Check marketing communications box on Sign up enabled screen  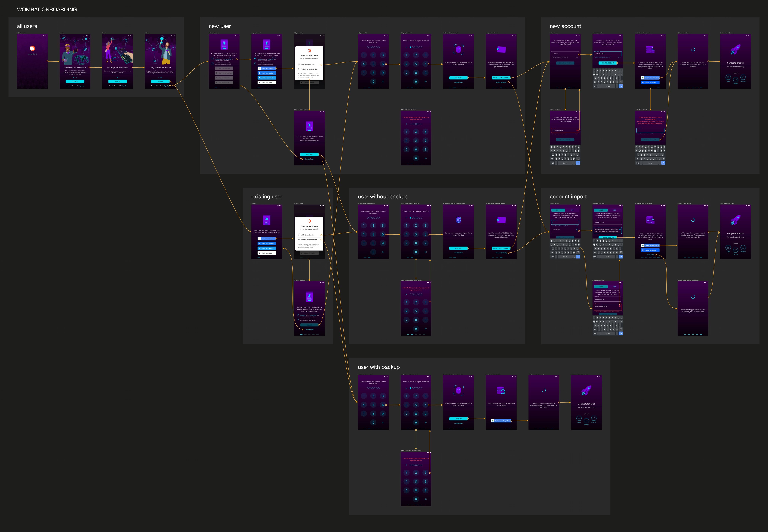[x=255, y=63]
